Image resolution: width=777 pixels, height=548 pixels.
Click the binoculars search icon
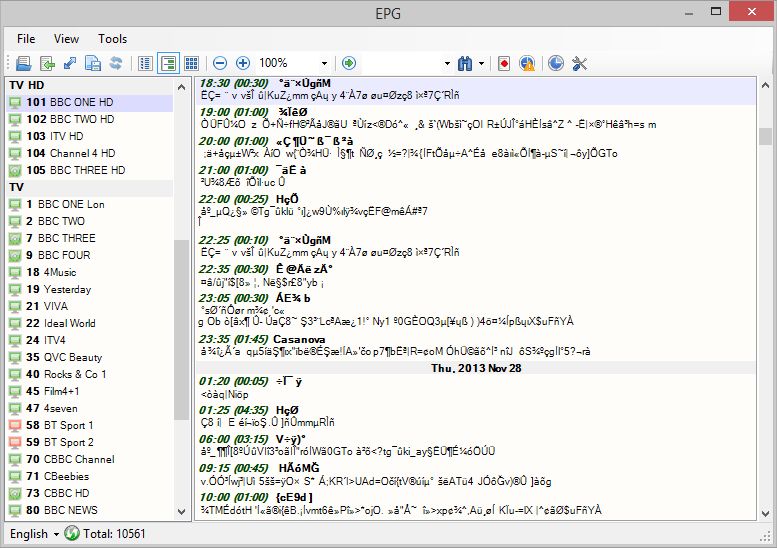tap(464, 63)
